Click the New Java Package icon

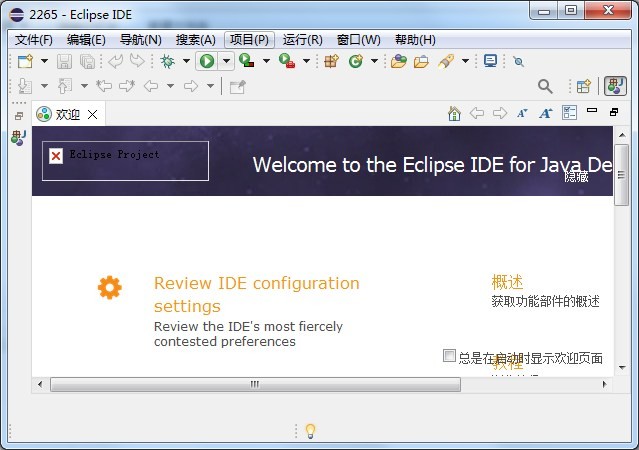click(x=331, y=62)
